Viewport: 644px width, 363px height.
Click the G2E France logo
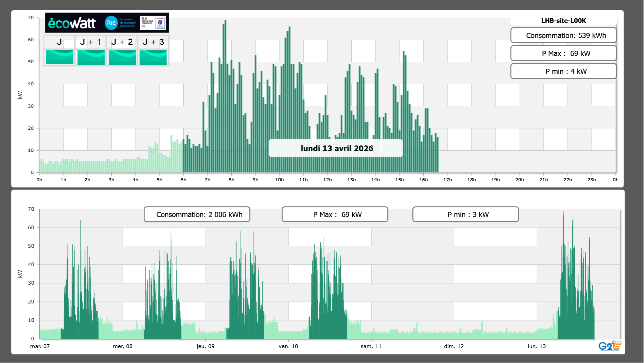pos(610,346)
